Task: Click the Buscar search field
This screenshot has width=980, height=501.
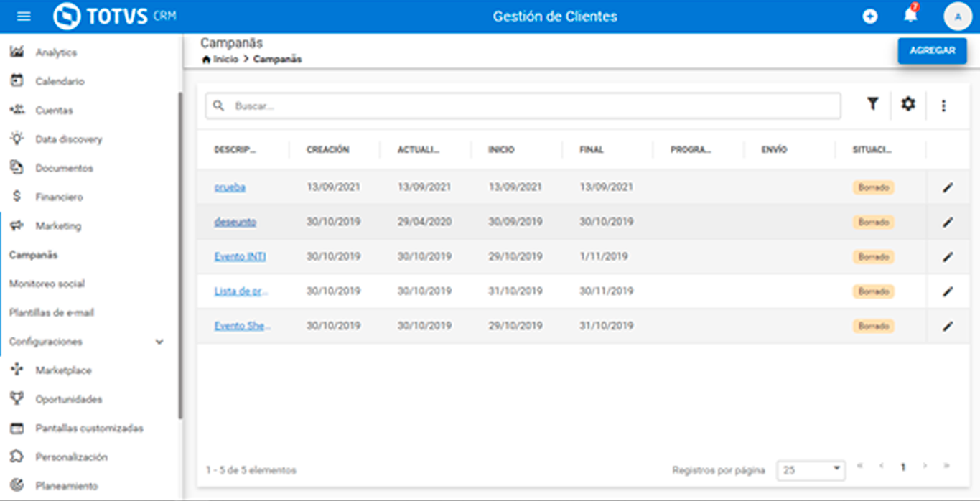Action: point(531,106)
